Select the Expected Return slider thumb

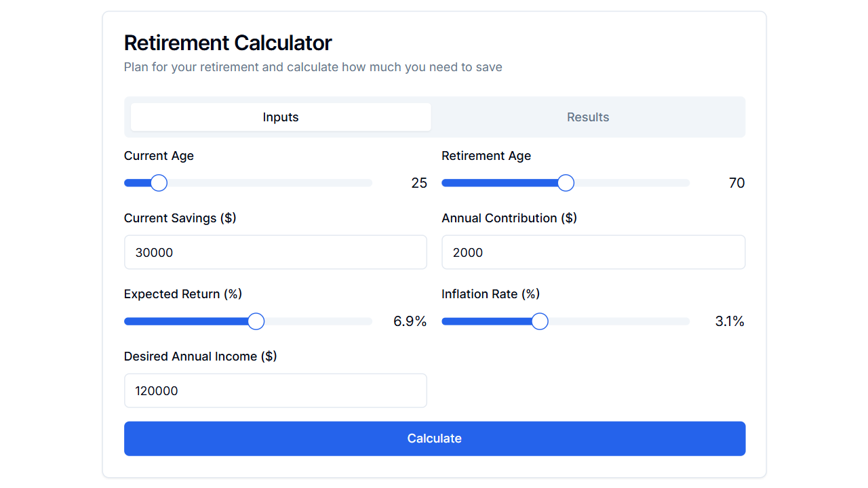tap(256, 321)
